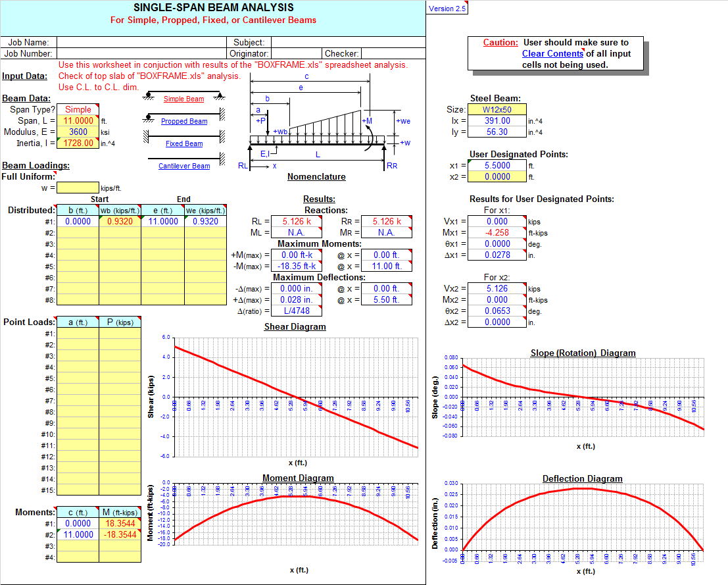The height and width of the screenshot is (585, 728).
Task: Click the x1 user point cell 5.5000
Action: pyautogui.click(x=497, y=165)
